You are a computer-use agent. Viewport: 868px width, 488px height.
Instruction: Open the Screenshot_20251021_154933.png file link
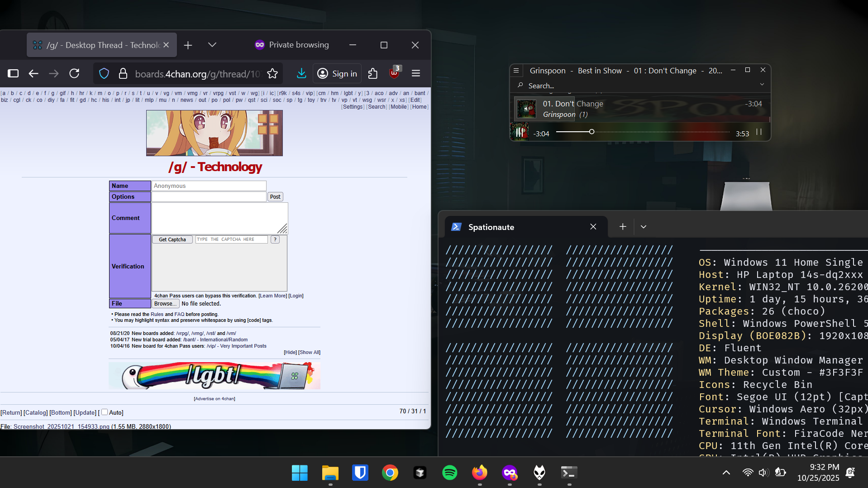(x=62, y=426)
